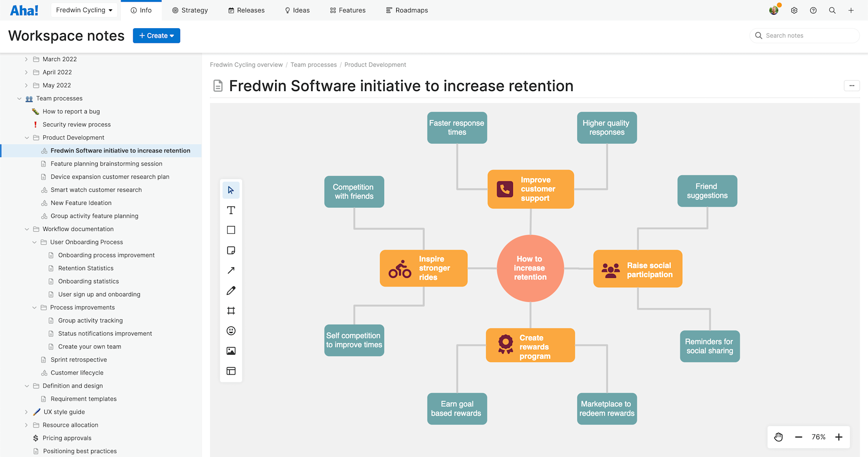
Task: Select the Frame tool on the whiteboard
Action: (231, 310)
